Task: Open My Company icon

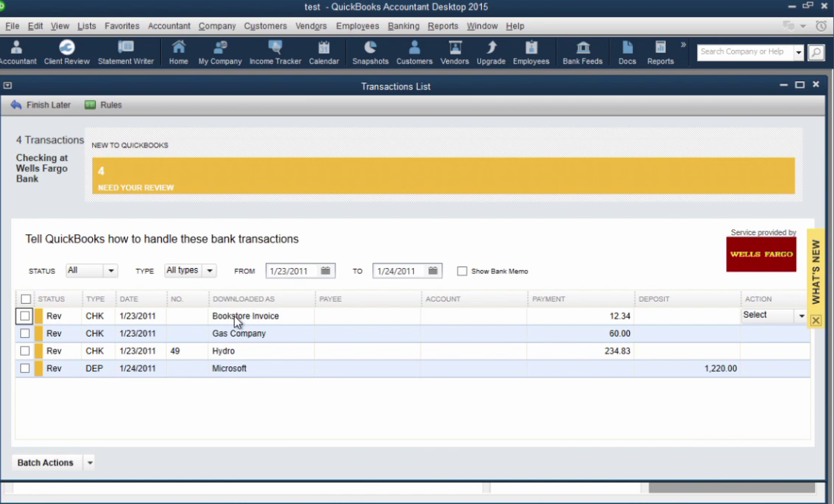Action: (220, 53)
